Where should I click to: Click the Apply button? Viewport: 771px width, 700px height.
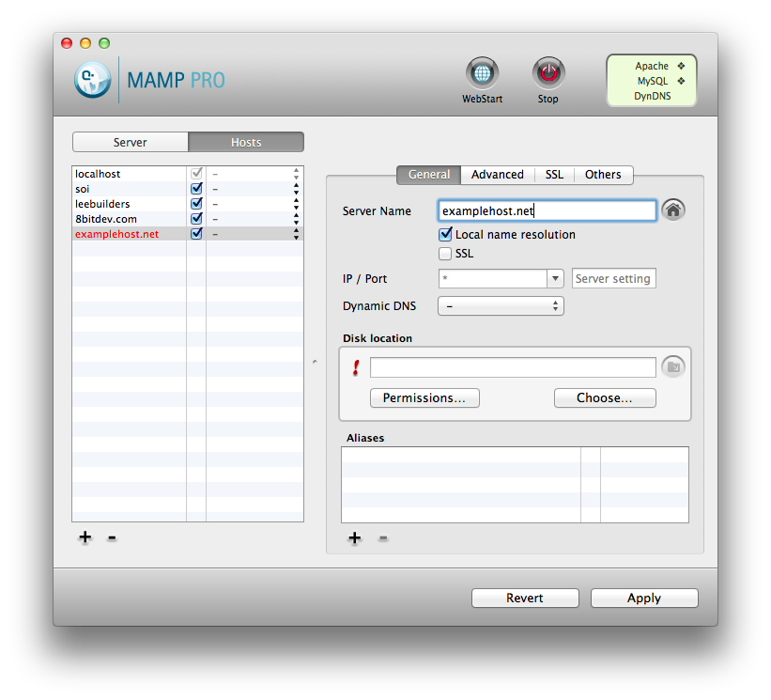pyautogui.click(x=644, y=598)
